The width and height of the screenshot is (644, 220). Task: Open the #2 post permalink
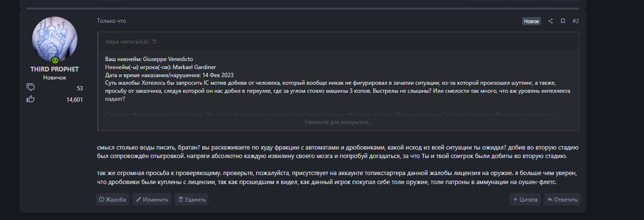click(575, 21)
